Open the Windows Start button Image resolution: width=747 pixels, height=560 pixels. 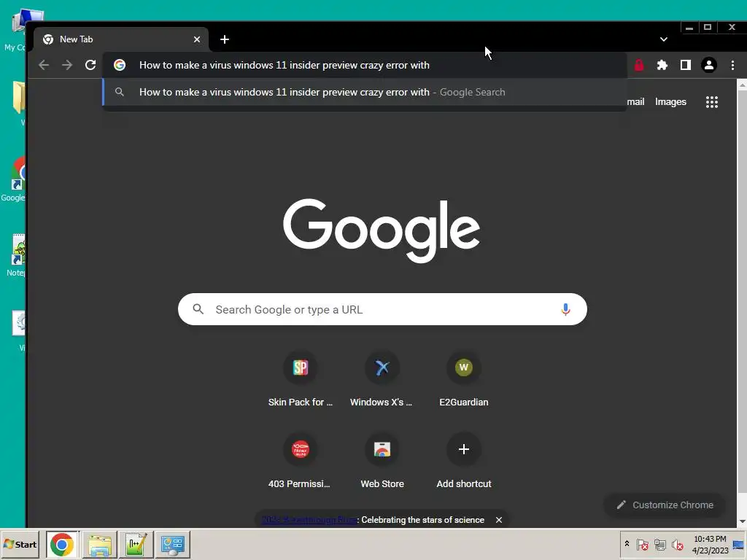pyautogui.click(x=20, y=544)
